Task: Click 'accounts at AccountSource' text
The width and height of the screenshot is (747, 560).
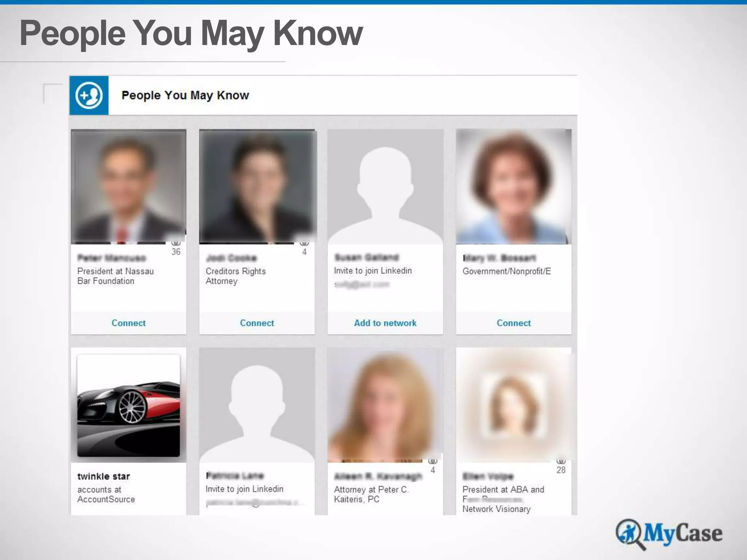Action: point(106,494)
